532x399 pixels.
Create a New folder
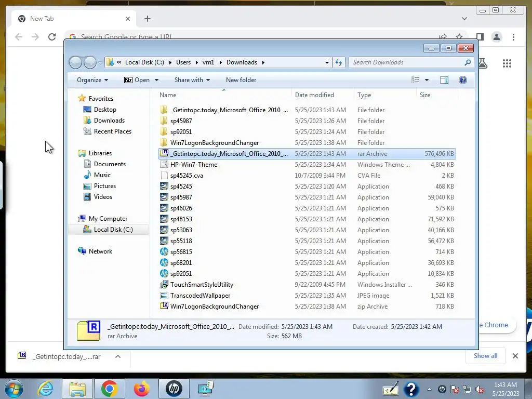tap(241, 80)
